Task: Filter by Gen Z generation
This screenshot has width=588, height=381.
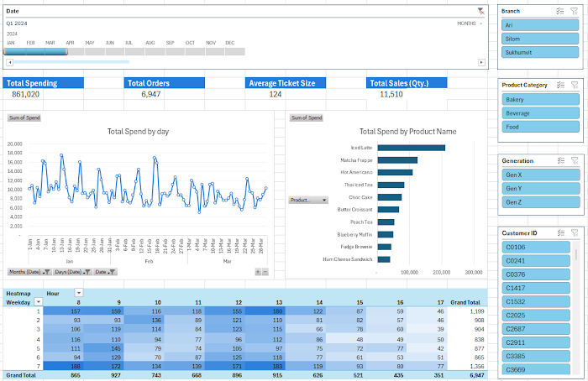Action: coord(541,202)
